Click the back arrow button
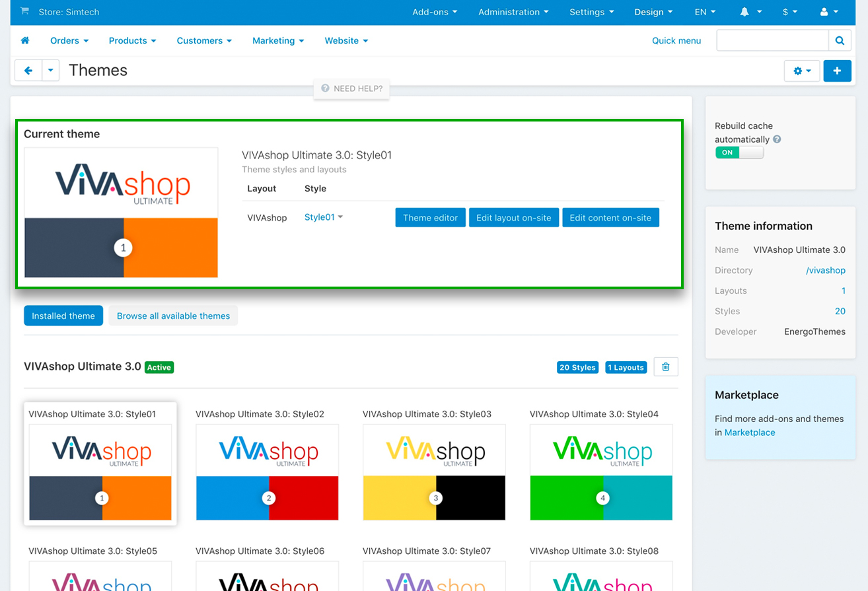 point(28,71)
